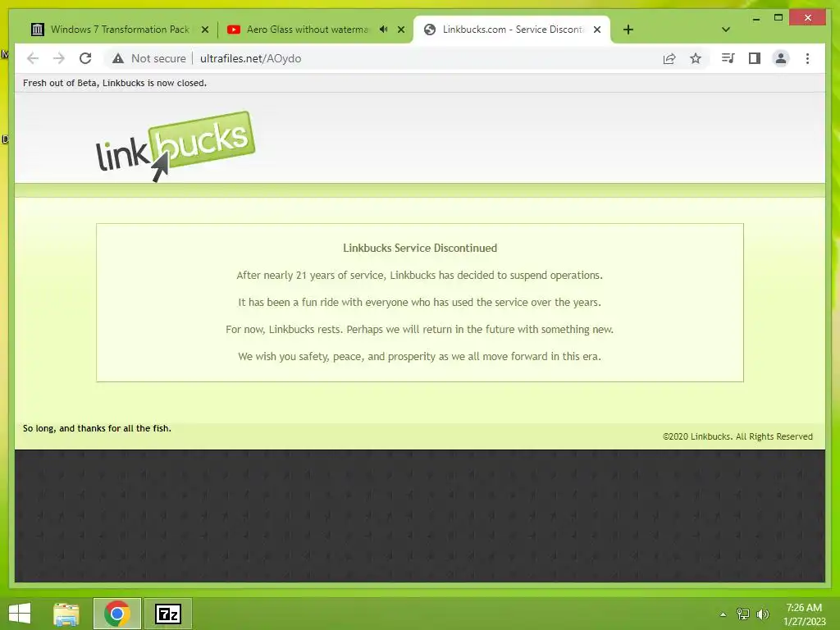The height and width of the screenshot is (630, 840).
Task: Open the volume control tray icon
Action: [763, 614]
